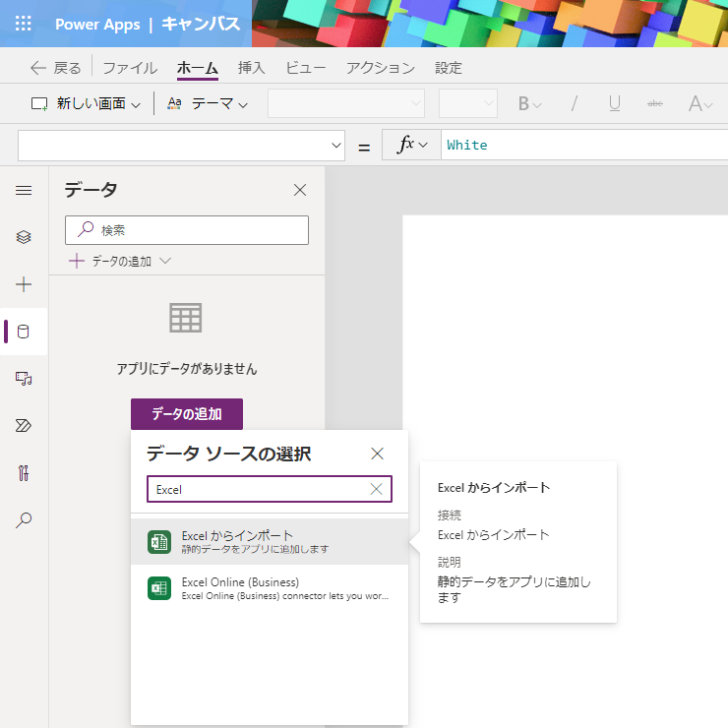Close the データ panel
The image size is (728, 728).
[300, 190]
